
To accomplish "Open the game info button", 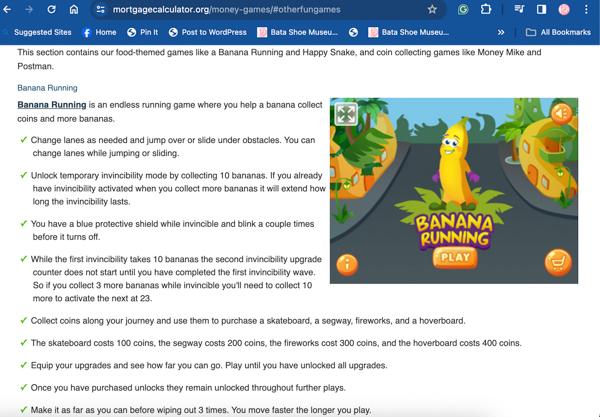I will tap(347, 265).
